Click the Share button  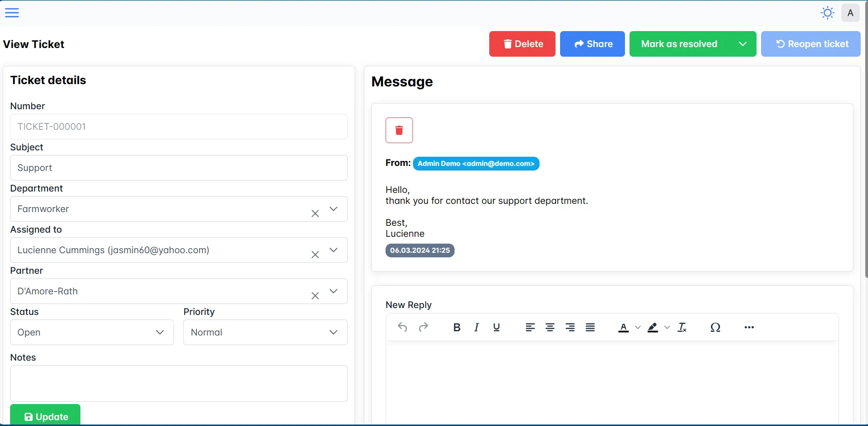pyautogui.click(x=592, y=44)
